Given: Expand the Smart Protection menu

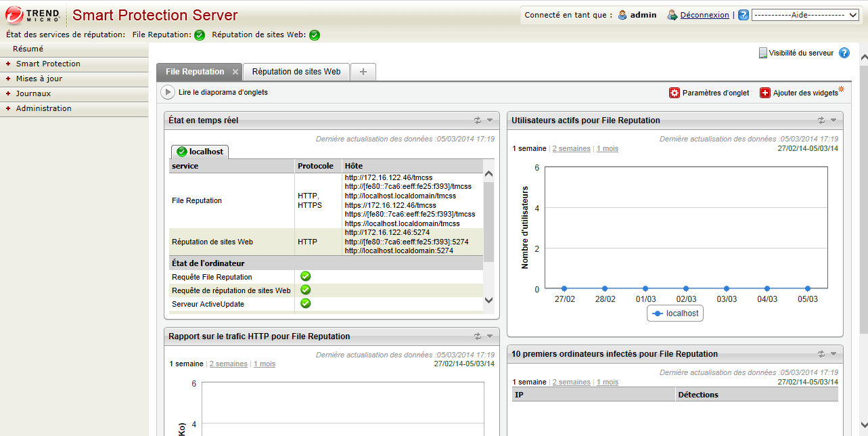Looking at the screenshot, I should 47,64.
